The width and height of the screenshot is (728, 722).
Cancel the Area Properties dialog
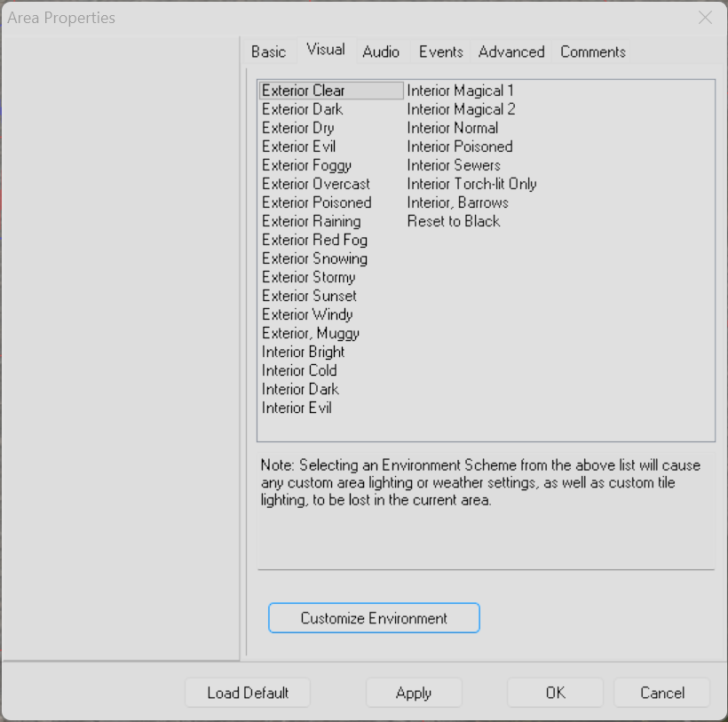(x=662, y=693)
